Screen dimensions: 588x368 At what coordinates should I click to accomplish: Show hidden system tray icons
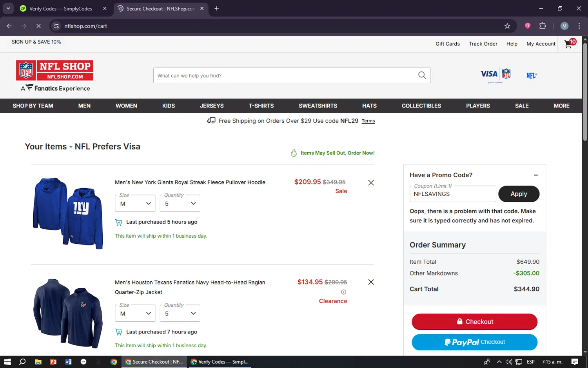coord(499,362)
